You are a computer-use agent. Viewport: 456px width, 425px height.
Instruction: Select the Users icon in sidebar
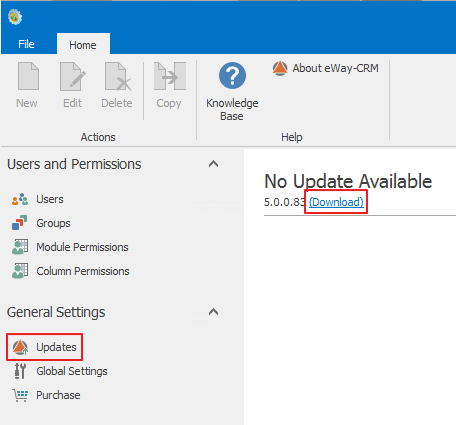point(20,199)
